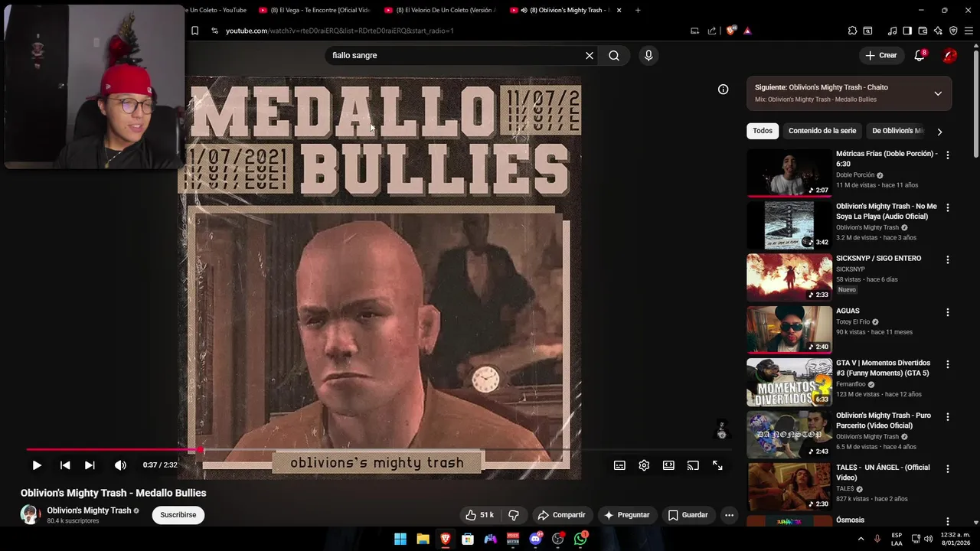This screenshot has width=980, height=551.
Task: Open options for AGUAS video
Action: click(x=948, y=312)
